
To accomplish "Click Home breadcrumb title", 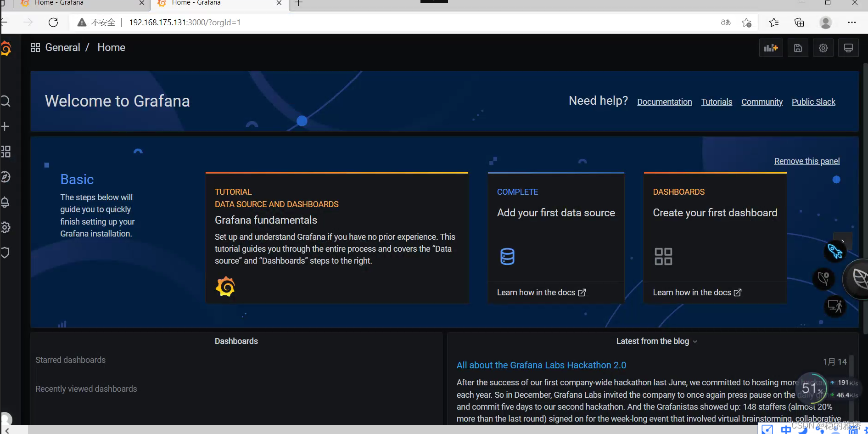I will (111, 48).
